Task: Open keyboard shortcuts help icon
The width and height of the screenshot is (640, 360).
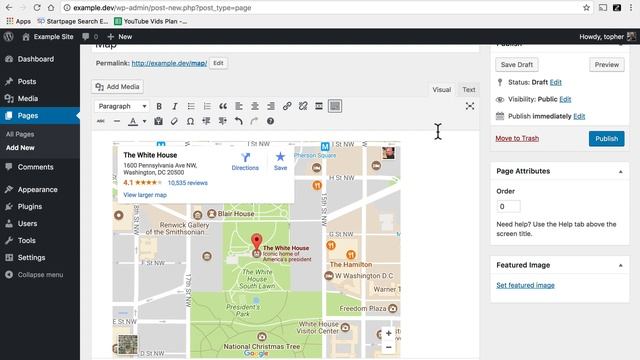Action: click(270, 121)
